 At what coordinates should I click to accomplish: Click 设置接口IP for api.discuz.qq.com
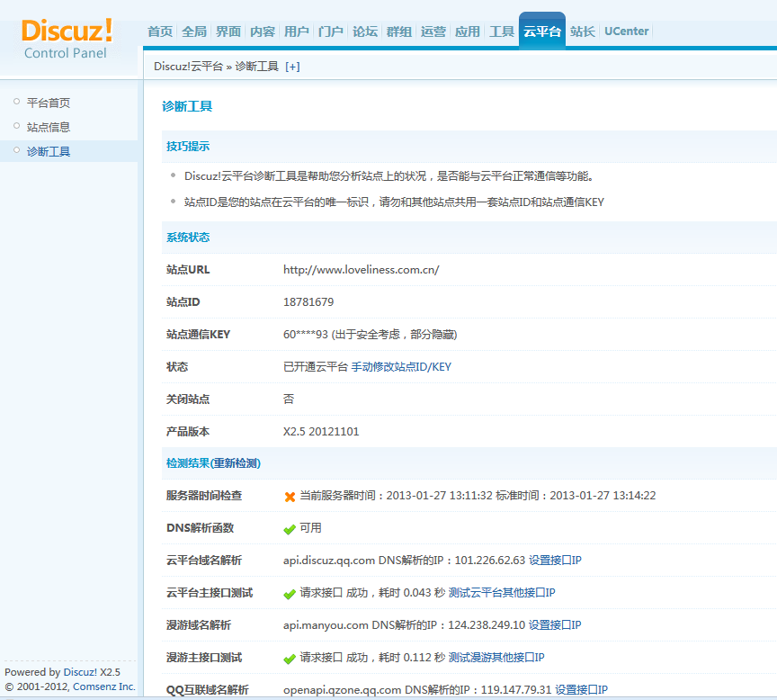555,561
